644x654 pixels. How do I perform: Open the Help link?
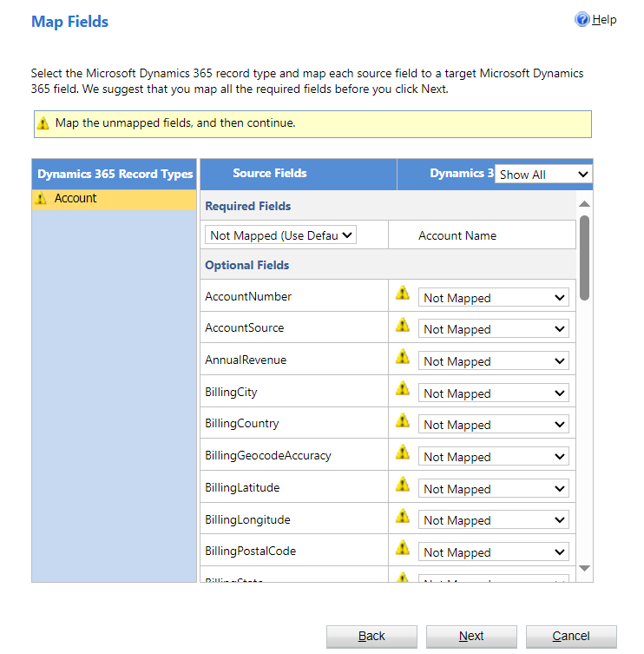(604, 20)
